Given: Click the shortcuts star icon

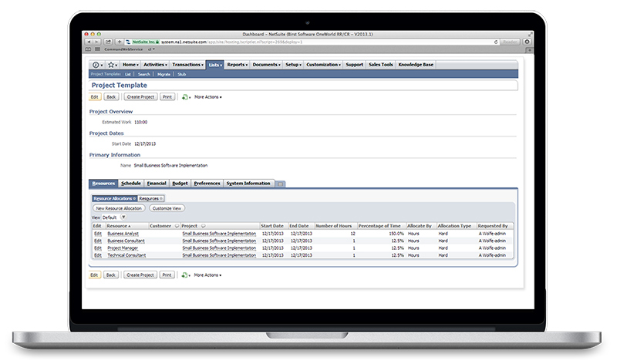Looking at the screenshot, I should [112, 66].
